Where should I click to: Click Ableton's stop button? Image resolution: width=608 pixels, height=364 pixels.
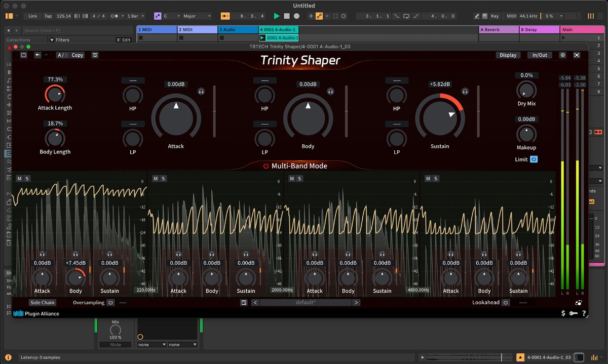pyautogui.click(x=287, y=16)
